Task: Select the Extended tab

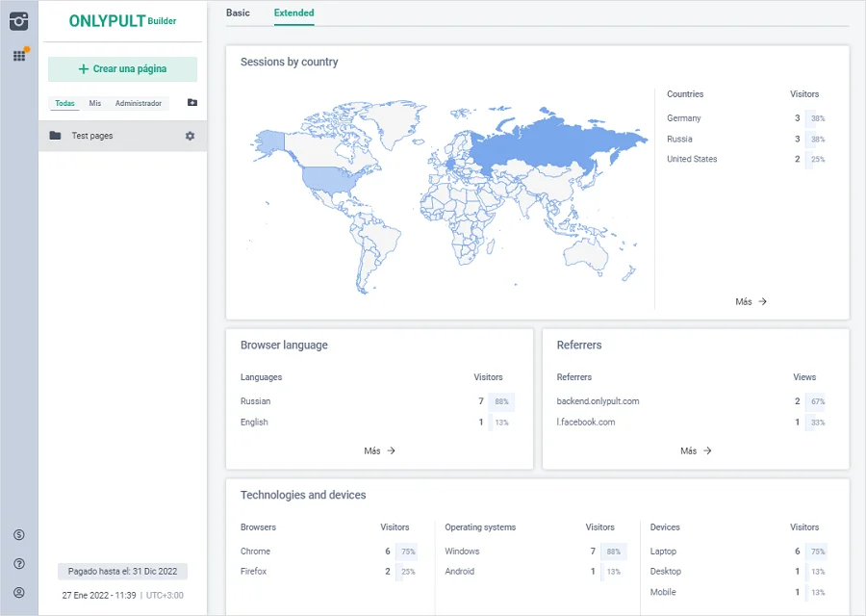Action: 293,13
